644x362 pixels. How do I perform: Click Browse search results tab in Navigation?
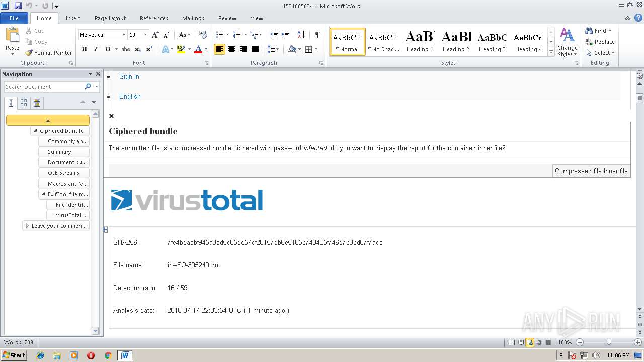coord(37,103)
